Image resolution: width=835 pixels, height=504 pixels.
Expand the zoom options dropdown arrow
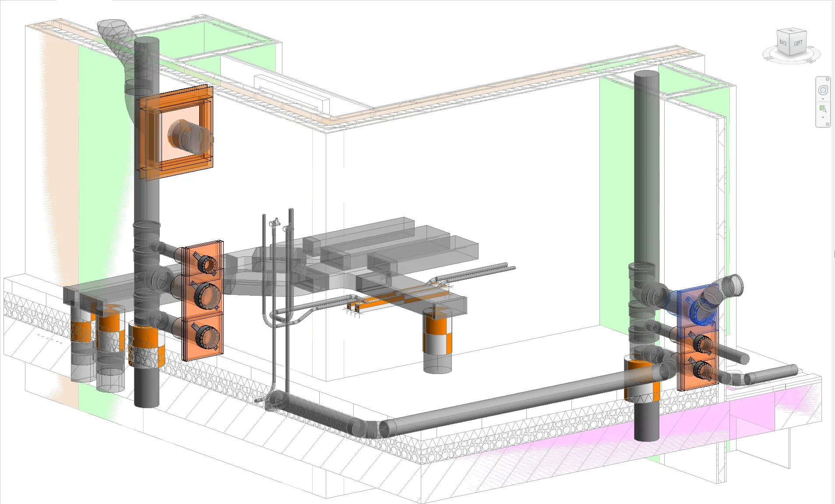823,117
